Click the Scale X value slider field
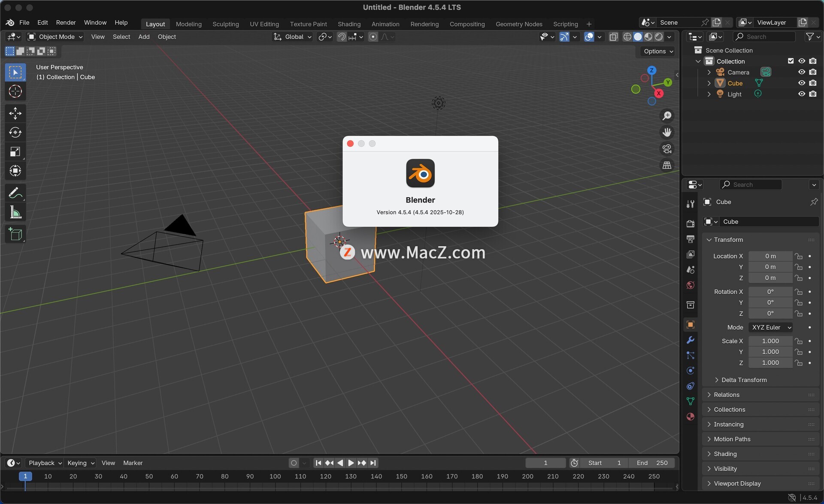The image size is (824, 504). pos(770,341)
